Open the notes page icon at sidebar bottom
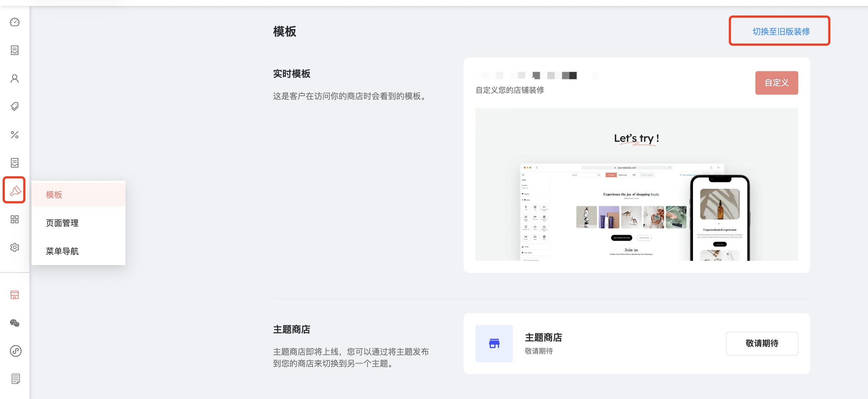Screen dimensions: 868x399 [x=15, y=379]
